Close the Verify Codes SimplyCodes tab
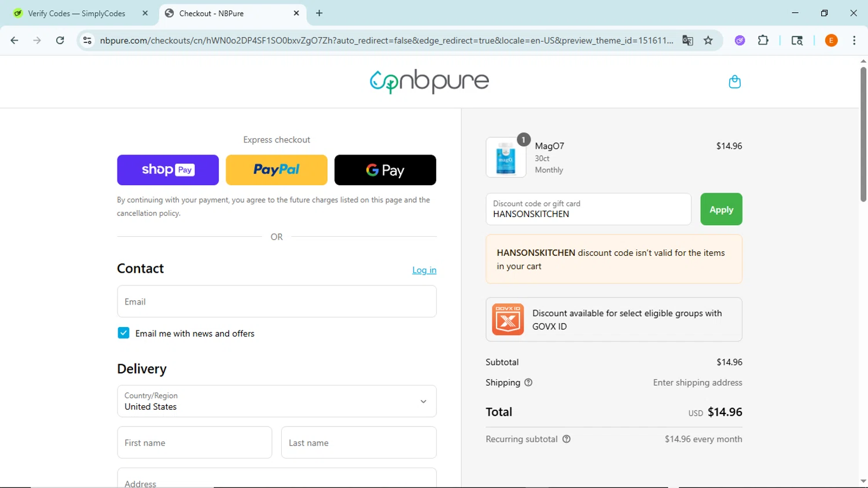 click(145, 13)
